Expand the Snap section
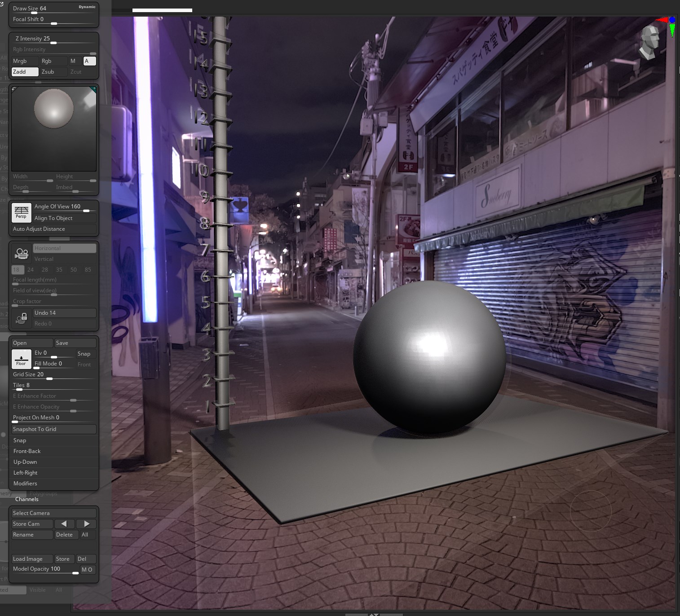This screenshot has height=616, width=680. pyautogui.click(x=20, y=440)
